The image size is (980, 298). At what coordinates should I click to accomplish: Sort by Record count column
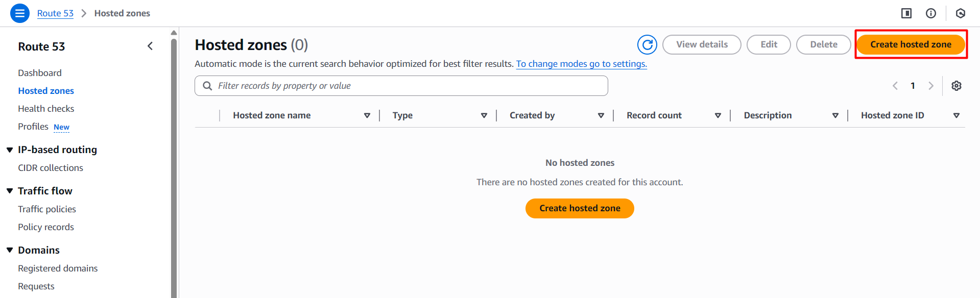(718, 116)
